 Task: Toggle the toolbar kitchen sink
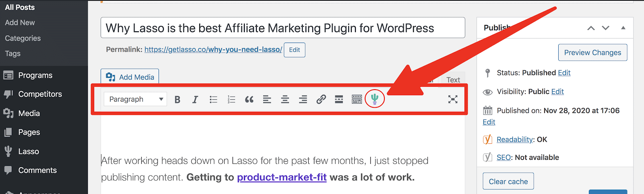coord(357,99)
